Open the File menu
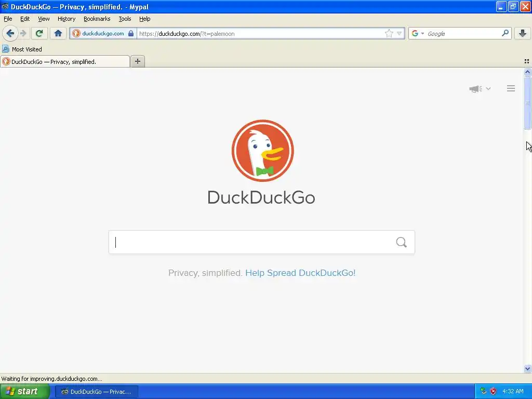This screenshot has height=399, width=532. pyautogui.click(x=8, y=19)
